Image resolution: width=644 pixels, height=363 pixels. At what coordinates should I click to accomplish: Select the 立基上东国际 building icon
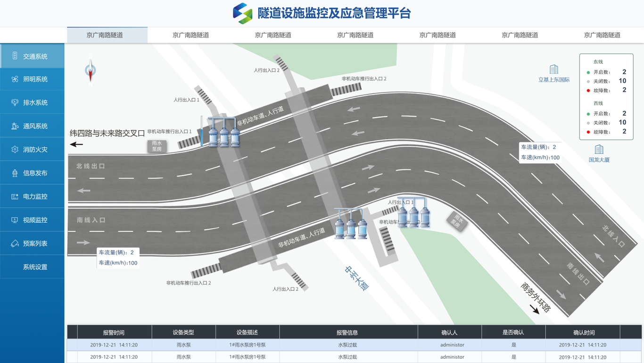coord(554,70)
